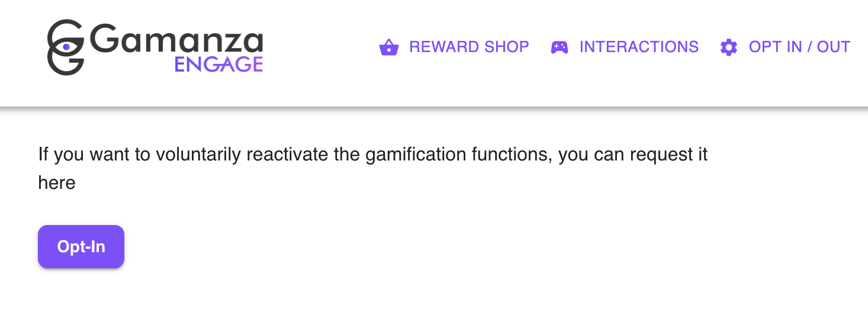Go to the INTERACTIONS menu label
868x315 pixels.
point(639,47)
